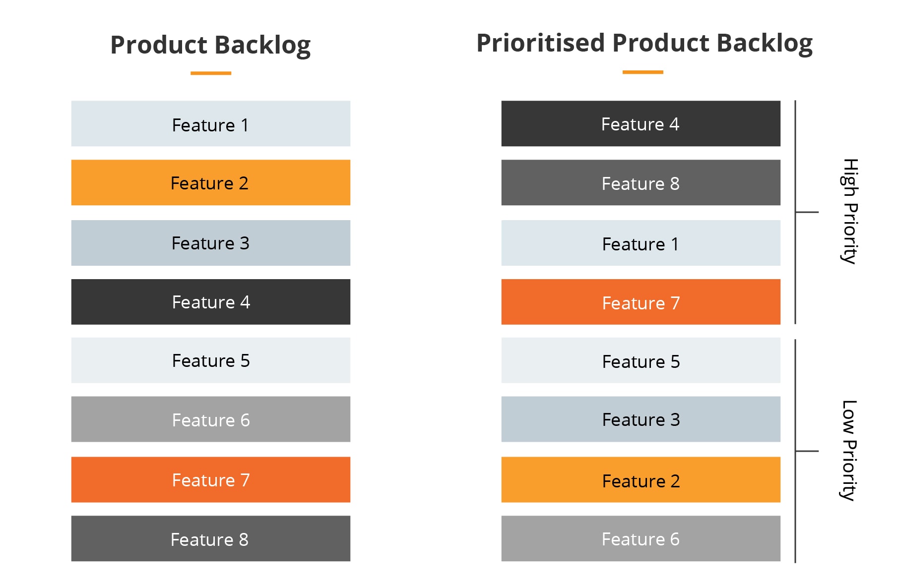Select Feature 4 in the Prioritised Product Backlog
Screen dimensions: 899x588
pyautogui.click(x=641, y=124)
